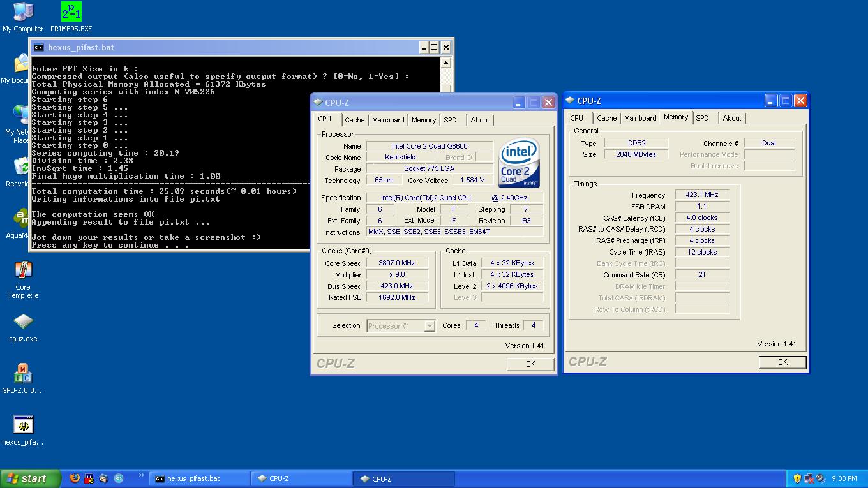
Task: Click the Instructions field 'MMX, SSE, SSE2...'
Action: click(455, 232)
